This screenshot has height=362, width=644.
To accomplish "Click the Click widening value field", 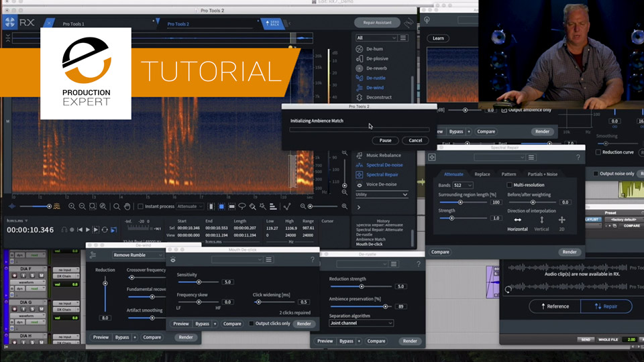I will click(303, 302).
